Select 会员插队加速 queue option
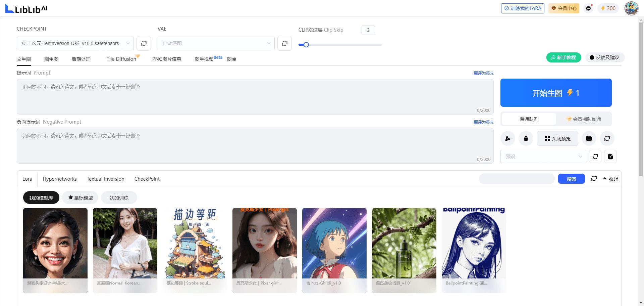 tap(584, 119)
